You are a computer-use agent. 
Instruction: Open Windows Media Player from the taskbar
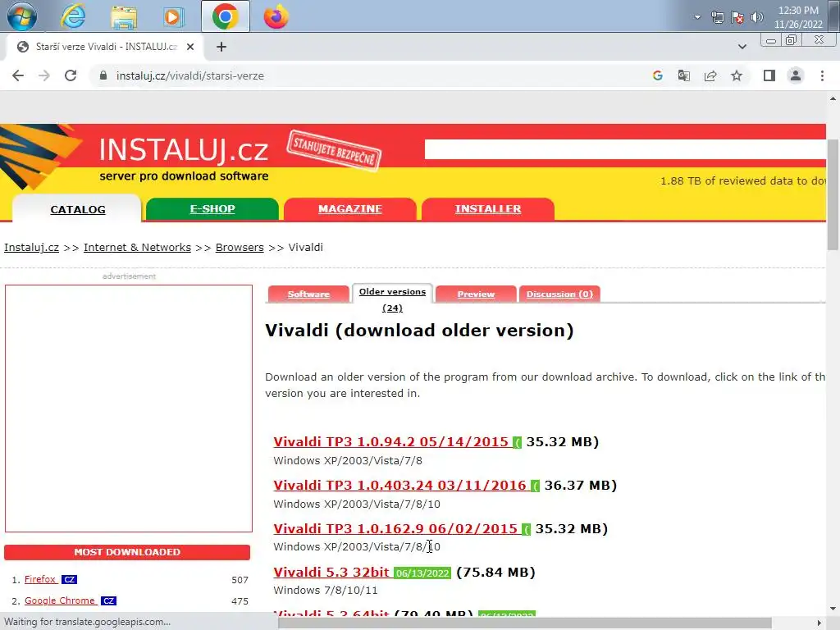coord(172,16)
